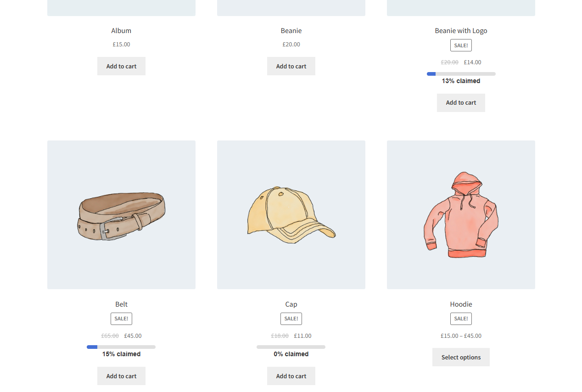Open the Belt product title link

coord(121,304)
